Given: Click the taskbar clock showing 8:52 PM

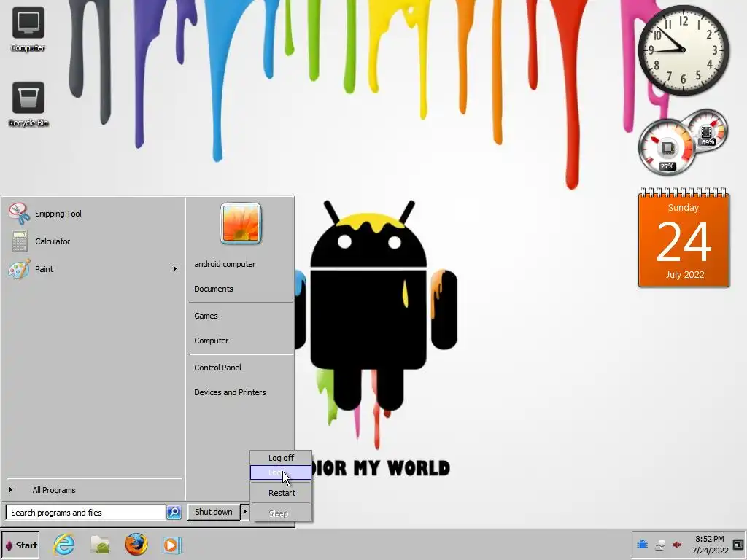Looking at the screenshot, I should click(x=710, y=545).
